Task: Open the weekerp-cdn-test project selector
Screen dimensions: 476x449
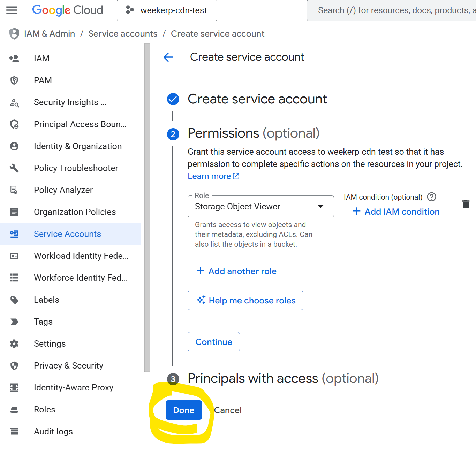Action: 167,10
